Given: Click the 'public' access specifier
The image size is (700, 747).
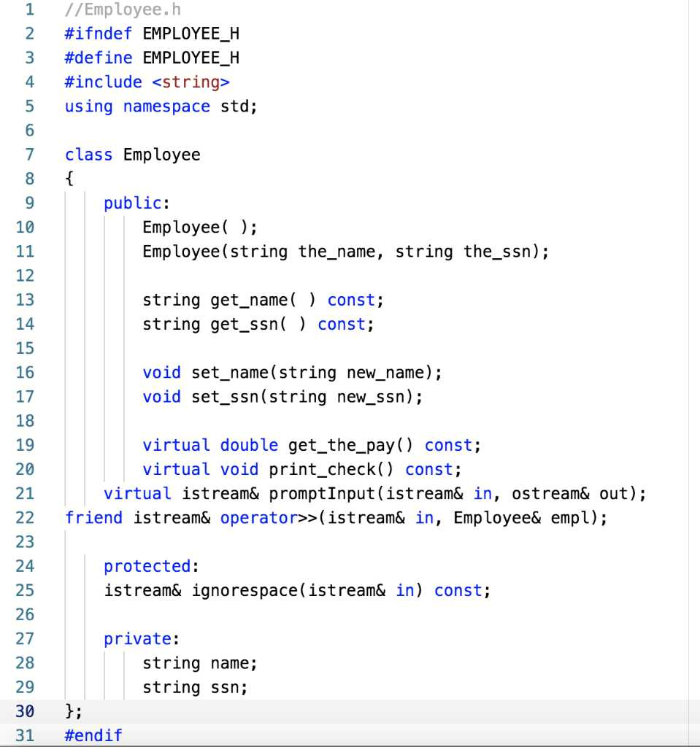Looking at the screenshot, I should 133,204.
